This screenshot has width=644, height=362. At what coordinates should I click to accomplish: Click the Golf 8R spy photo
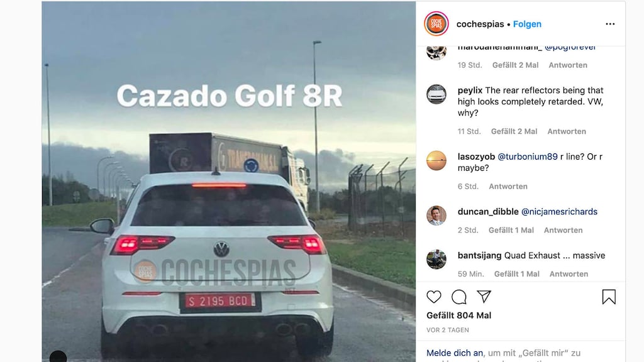tap(229, 182)
